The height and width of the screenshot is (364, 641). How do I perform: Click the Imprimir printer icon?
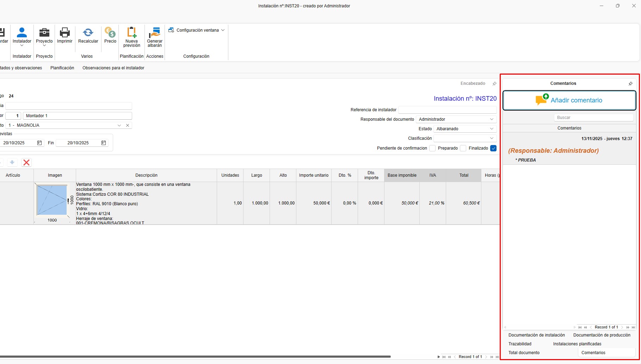point(64,33)
